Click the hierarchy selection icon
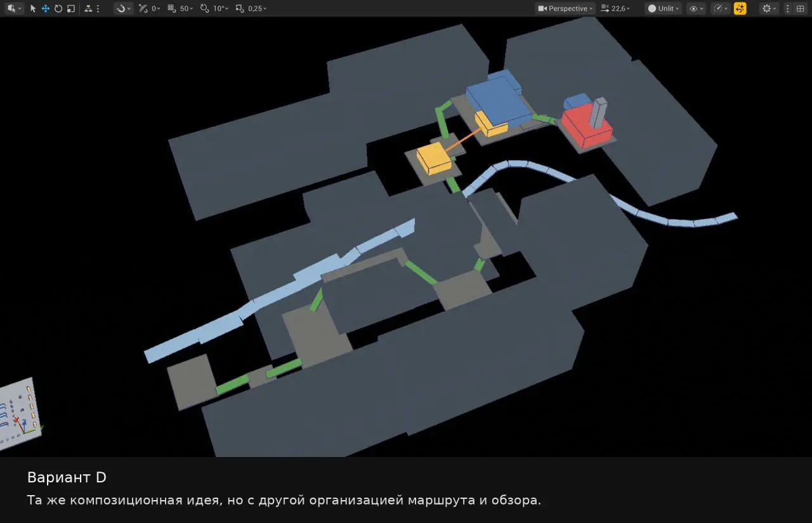The width and height of the screenshot is (812, 523). pos(88,8)
